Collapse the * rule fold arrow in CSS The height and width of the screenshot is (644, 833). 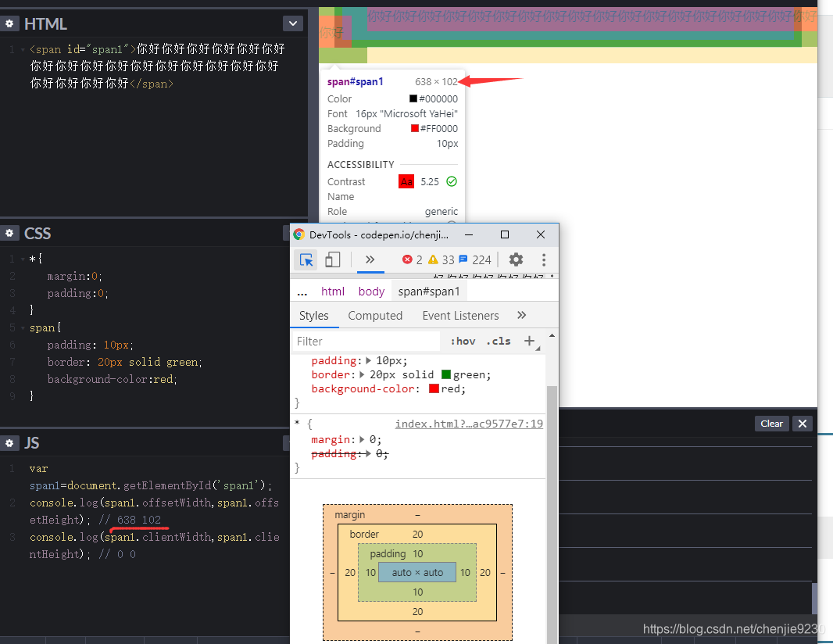tap(23, 259)
